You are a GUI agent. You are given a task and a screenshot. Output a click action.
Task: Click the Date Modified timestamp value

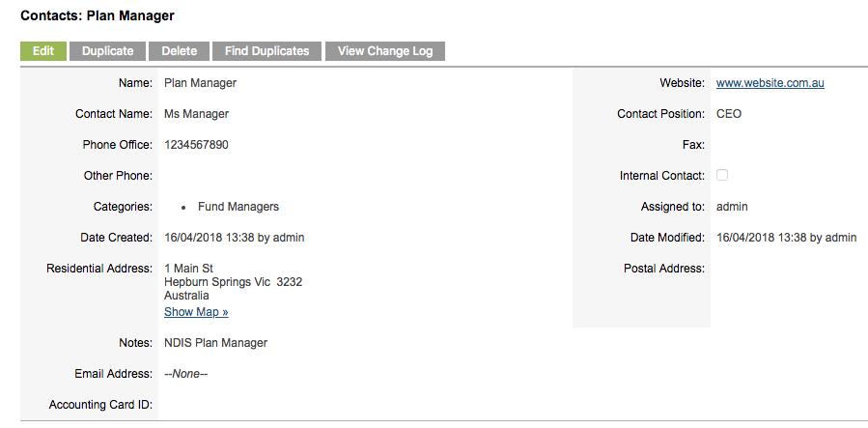tap(786, 238)
